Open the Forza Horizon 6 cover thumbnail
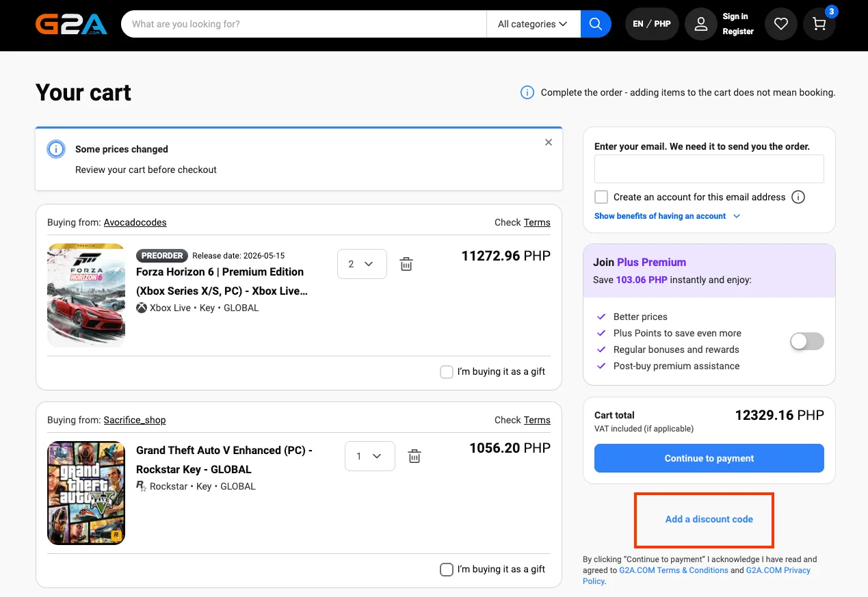Screen dimensions: 868x597 click(86, 295)
